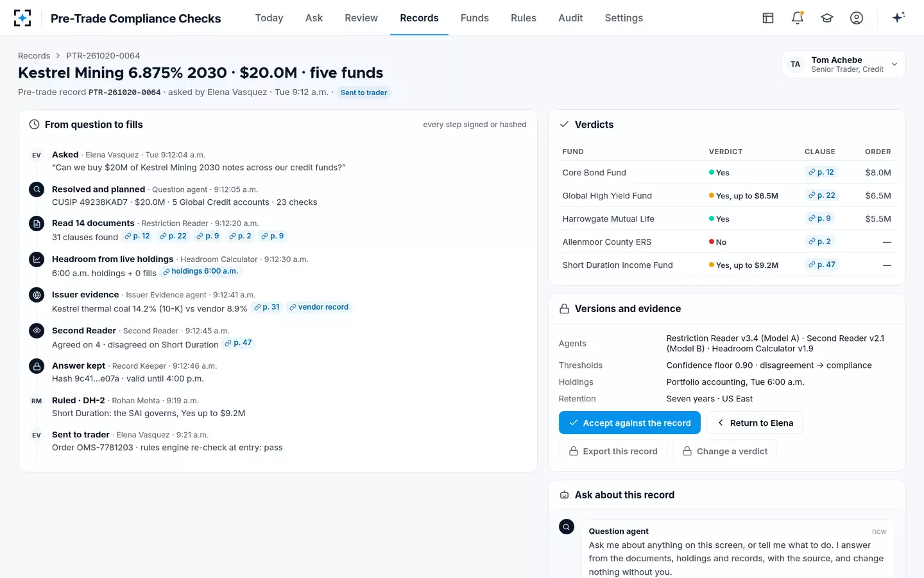
Task: Go to the Funds tab
Action: (x=475, y=18)
